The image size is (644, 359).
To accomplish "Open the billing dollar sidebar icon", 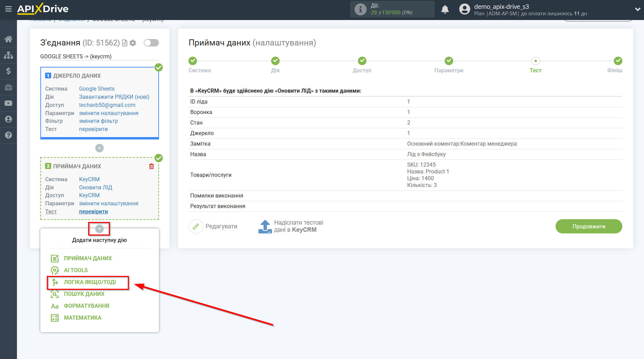I will (x=8, y=71).
